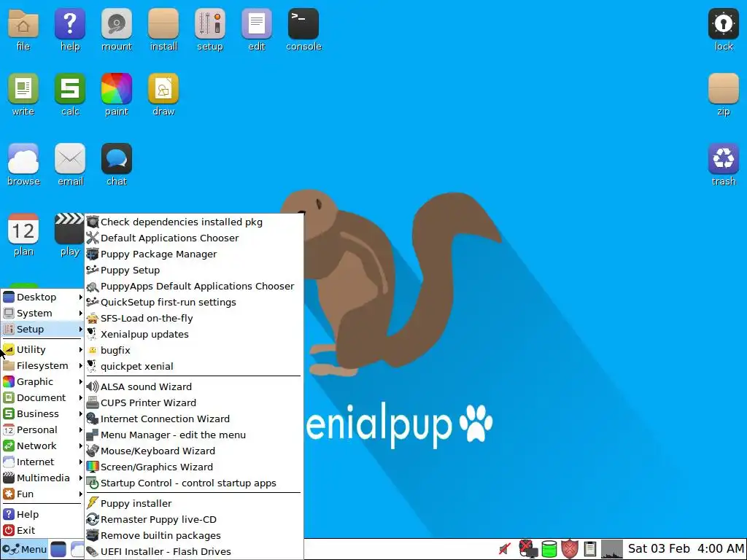Open Startup Control - control startup apps
Viewport: 747px width, 560px height.
click(194, 483)
